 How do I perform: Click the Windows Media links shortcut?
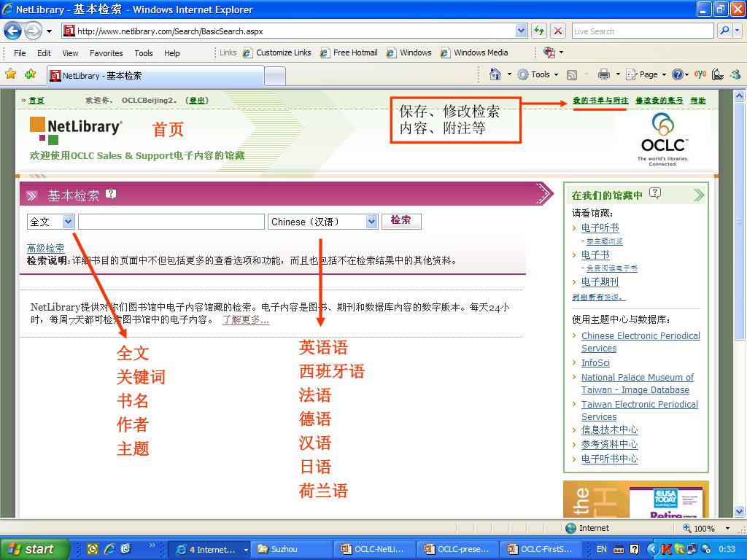tap(474, 52)
